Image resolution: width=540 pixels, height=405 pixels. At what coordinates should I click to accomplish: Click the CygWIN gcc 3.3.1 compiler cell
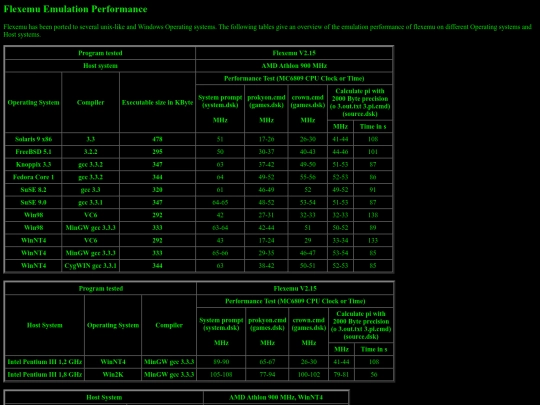(91, 266)
